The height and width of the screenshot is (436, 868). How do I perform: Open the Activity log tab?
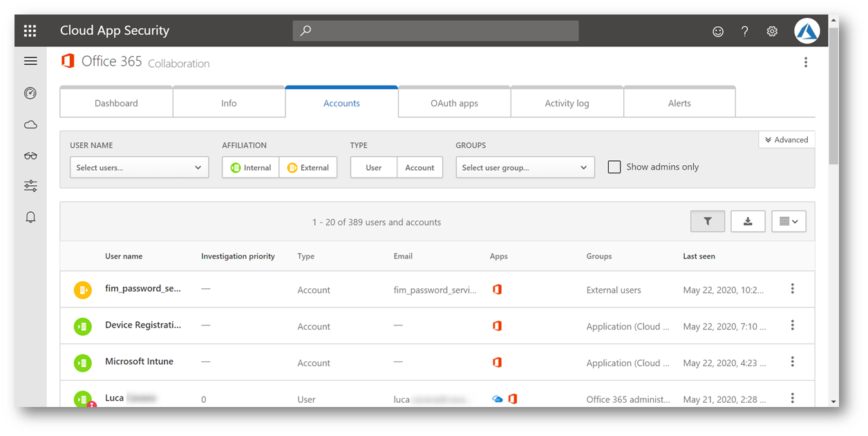click(x=567, y=103)
